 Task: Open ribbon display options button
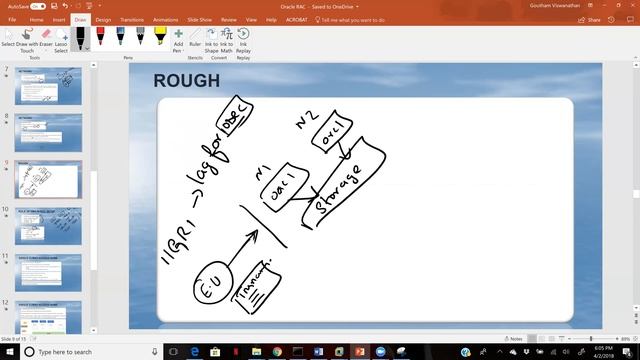(590, 6)
